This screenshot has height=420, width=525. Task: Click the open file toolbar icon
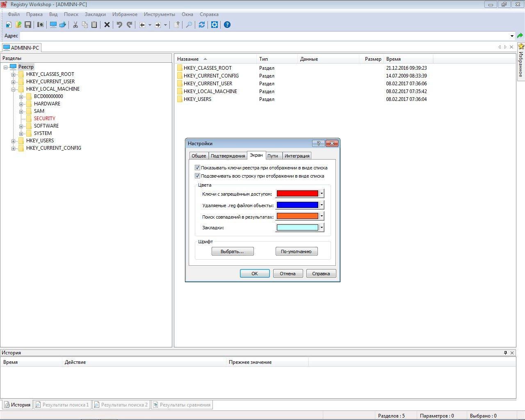pyautogui.click(x=18, y=25)
